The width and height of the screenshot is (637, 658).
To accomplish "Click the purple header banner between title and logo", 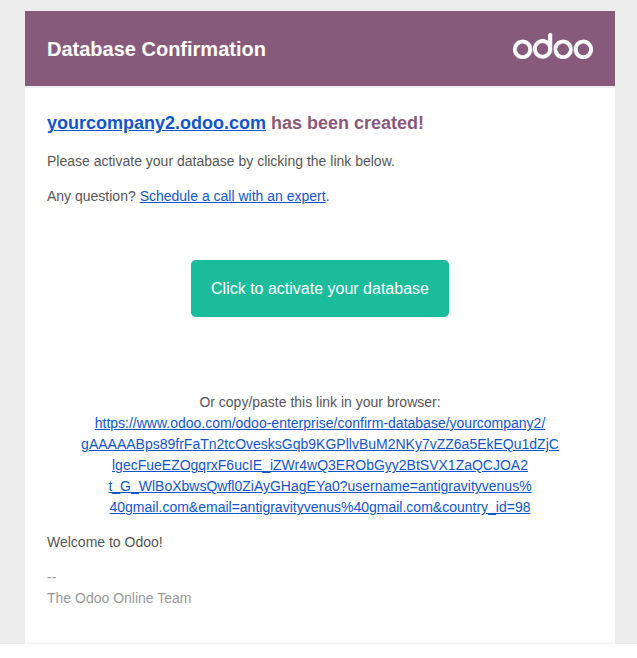I will click(390, 49).
